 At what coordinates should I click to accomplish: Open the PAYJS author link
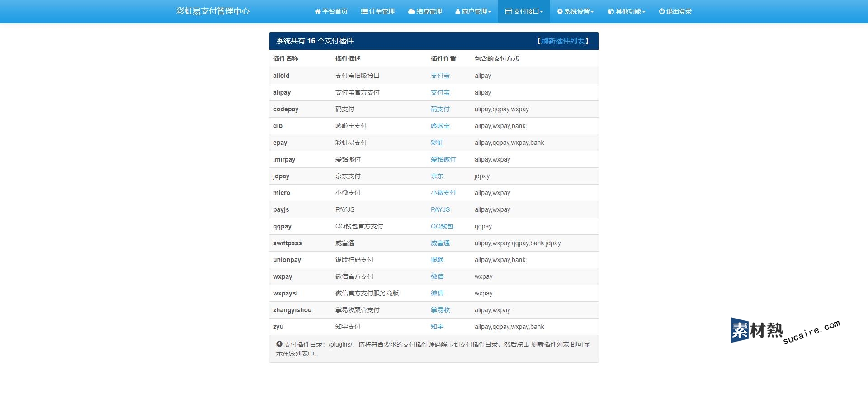click(440, 209)
